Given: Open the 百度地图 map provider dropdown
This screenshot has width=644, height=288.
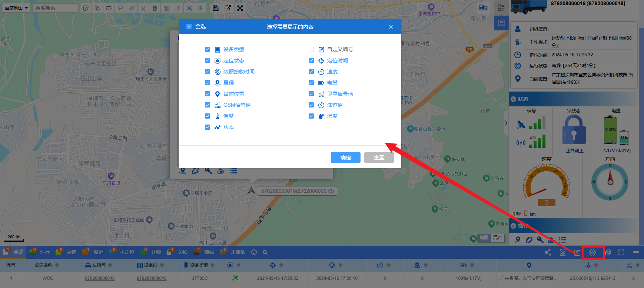Looking at the screenshot, I should point(16,8).
